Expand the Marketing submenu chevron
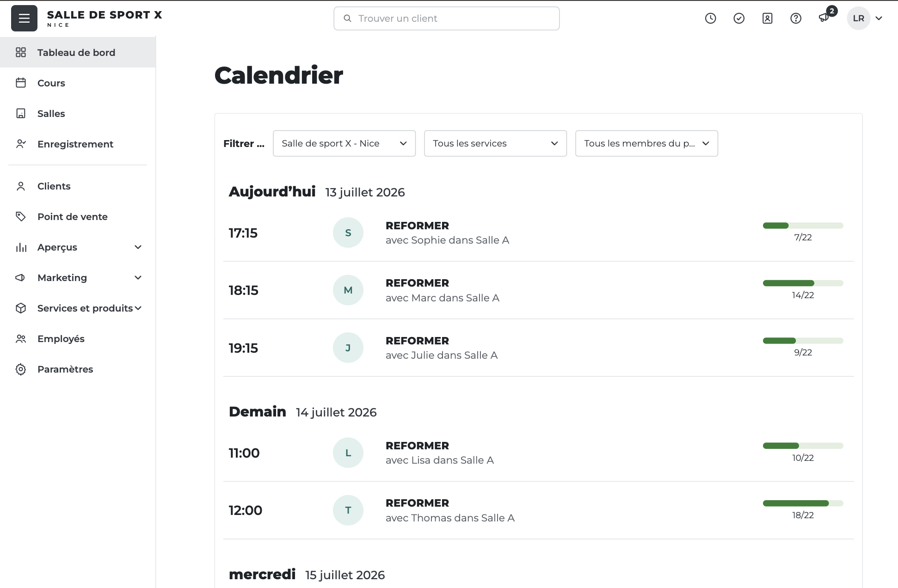Screen dimensions: 898x588 click(138, 277)
